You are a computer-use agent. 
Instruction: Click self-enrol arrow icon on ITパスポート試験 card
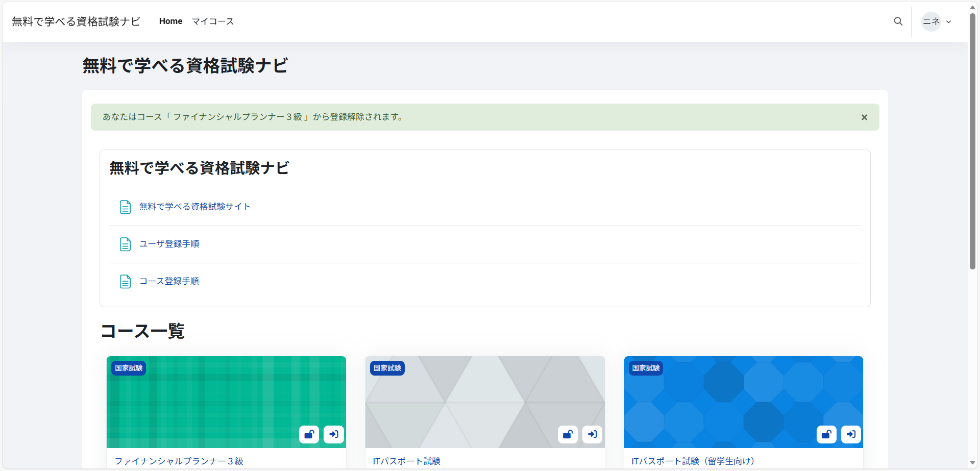593,434
